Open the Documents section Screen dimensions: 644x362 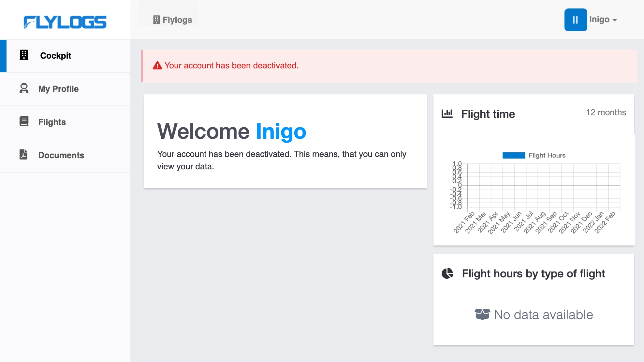[61, 155]
